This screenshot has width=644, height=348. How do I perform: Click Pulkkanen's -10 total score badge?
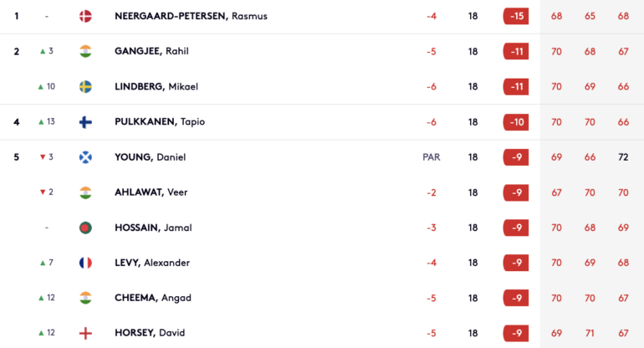click(x=516, y=122)
